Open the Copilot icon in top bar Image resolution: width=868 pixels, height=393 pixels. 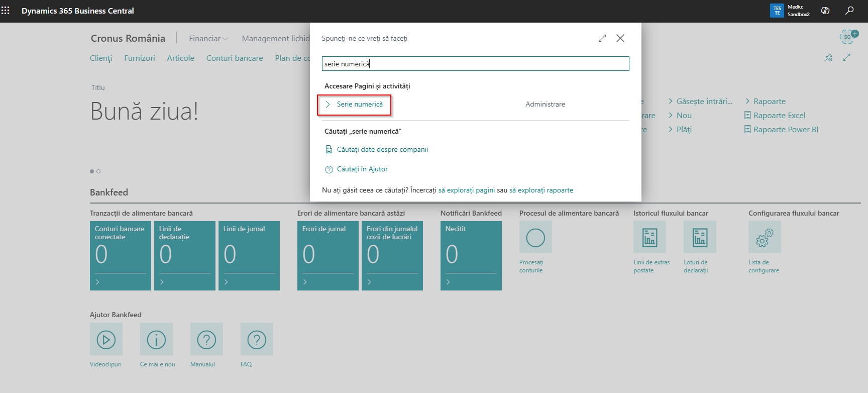pos(825,11)
